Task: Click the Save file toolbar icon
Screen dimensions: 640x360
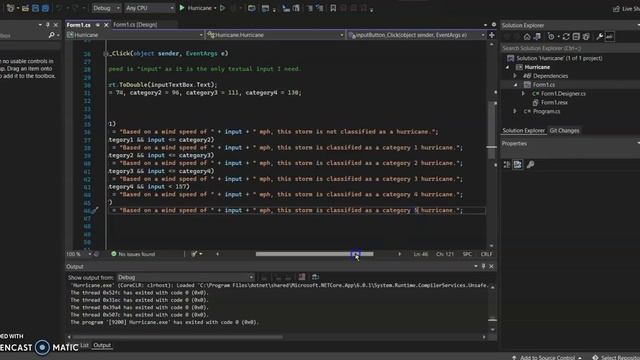Action: (36, 8)
